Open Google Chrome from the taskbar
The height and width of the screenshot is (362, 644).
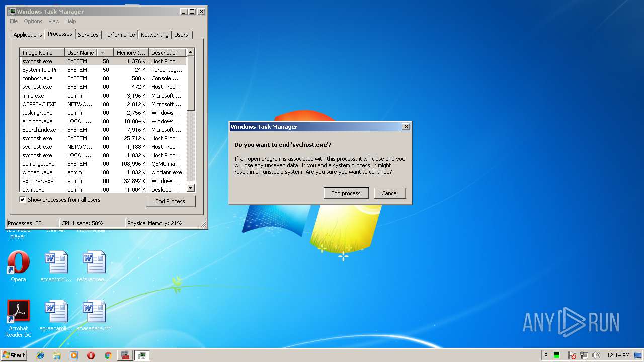(108, 355)
